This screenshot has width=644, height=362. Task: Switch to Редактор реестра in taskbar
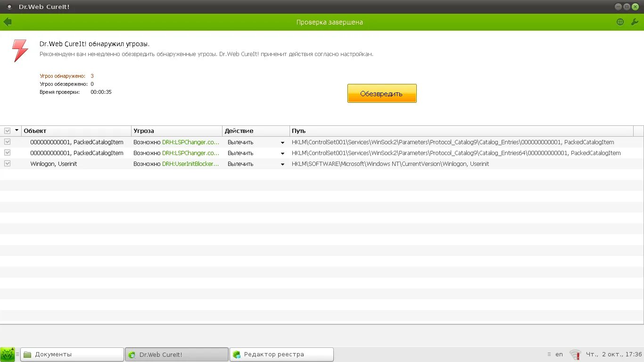click(x=281, y=354)
